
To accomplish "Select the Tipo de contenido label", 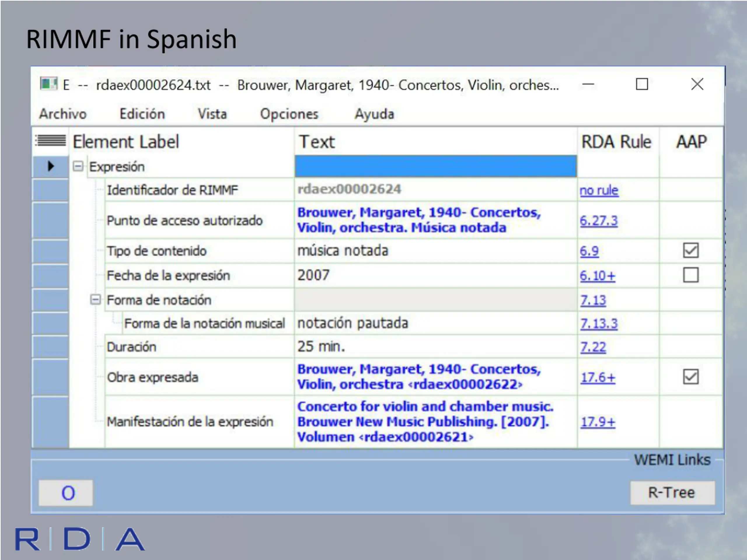I will tap(157, 251).
